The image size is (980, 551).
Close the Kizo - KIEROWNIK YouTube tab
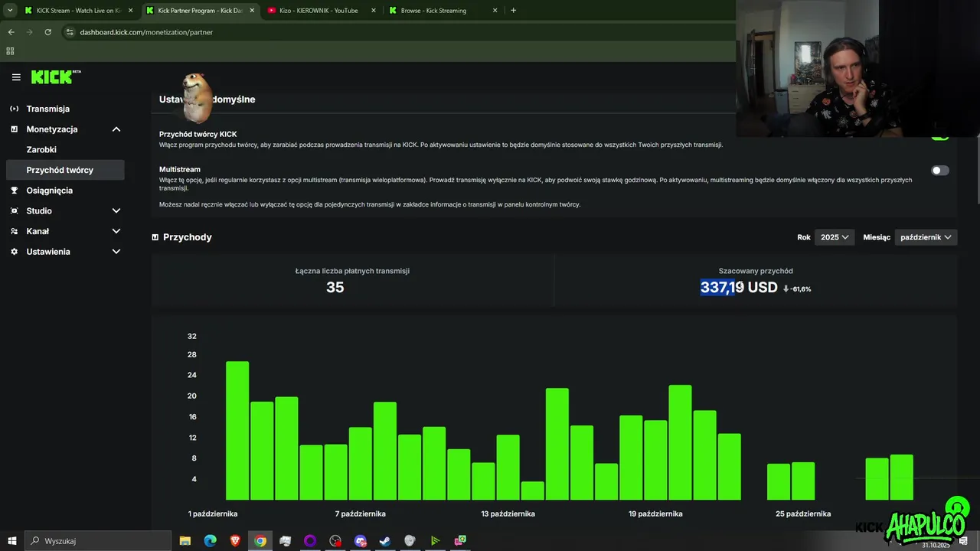click(374, 11)
